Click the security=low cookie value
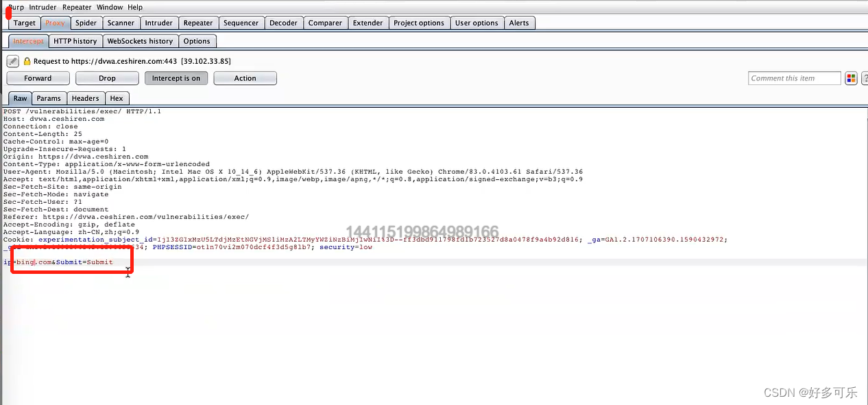This screenshot has height=405, width=868. [346, 247]
